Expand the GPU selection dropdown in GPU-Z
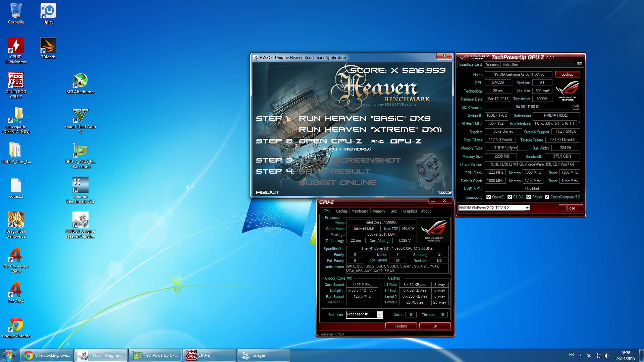The height and width of the screenshot is (362, 644). 527,208
